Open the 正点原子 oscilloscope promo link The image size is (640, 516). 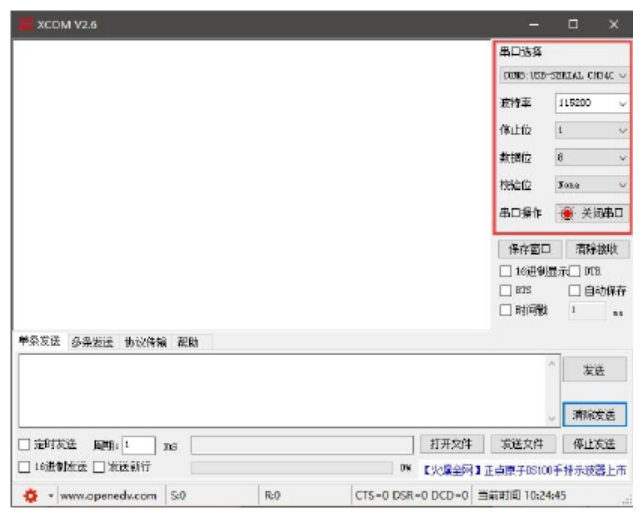524,470
